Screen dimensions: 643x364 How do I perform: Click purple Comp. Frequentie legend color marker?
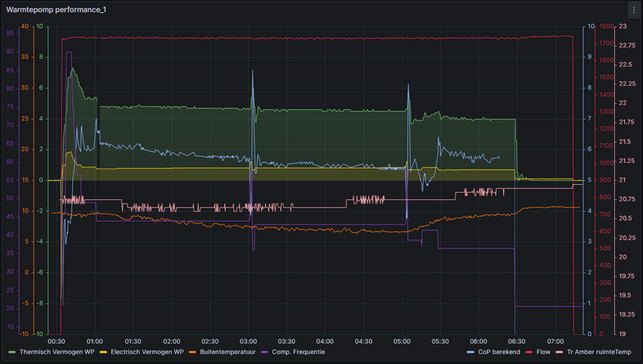[264, 352]
